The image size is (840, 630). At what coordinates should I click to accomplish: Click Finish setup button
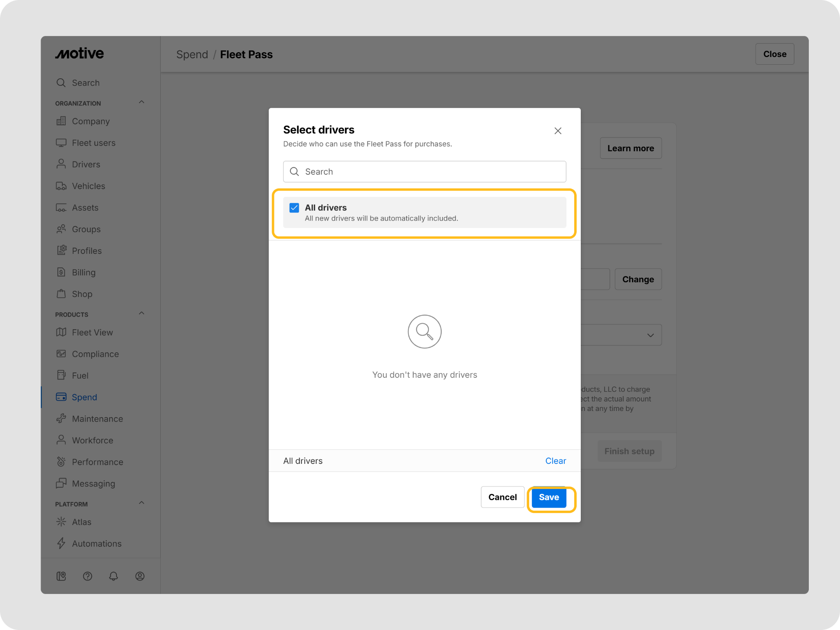pos(630,451)
